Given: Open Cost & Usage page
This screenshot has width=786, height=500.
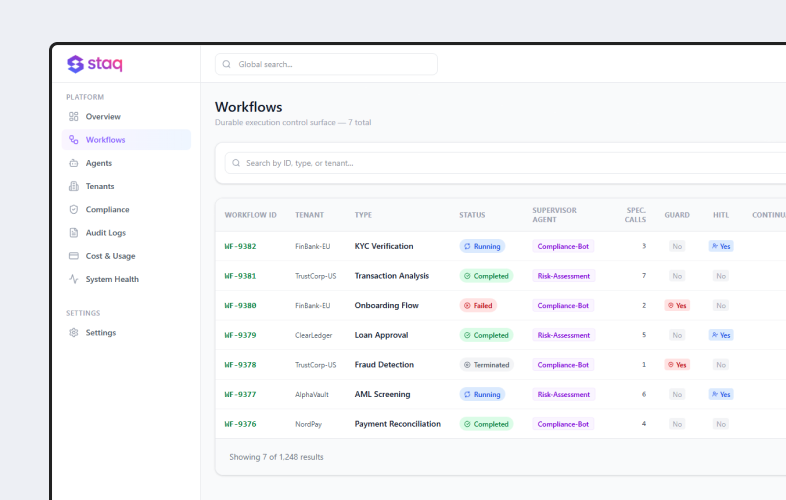Looking at the screenshot, I should pyautogui.click(x=126, y=256).
